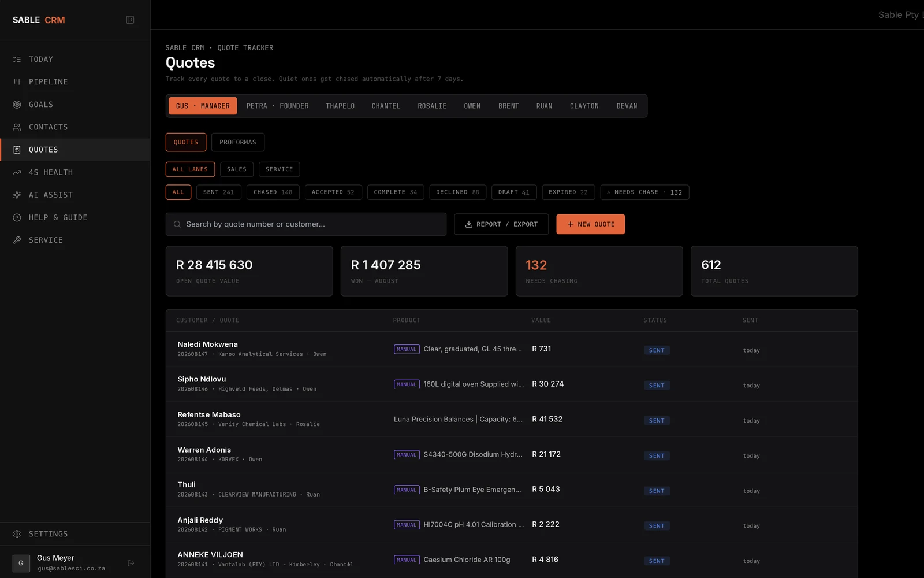Image resolution: width=924 pixels, height=578 pixels.
Task: Collapse the sidebar with the panel icon
Action: point(131,20)
